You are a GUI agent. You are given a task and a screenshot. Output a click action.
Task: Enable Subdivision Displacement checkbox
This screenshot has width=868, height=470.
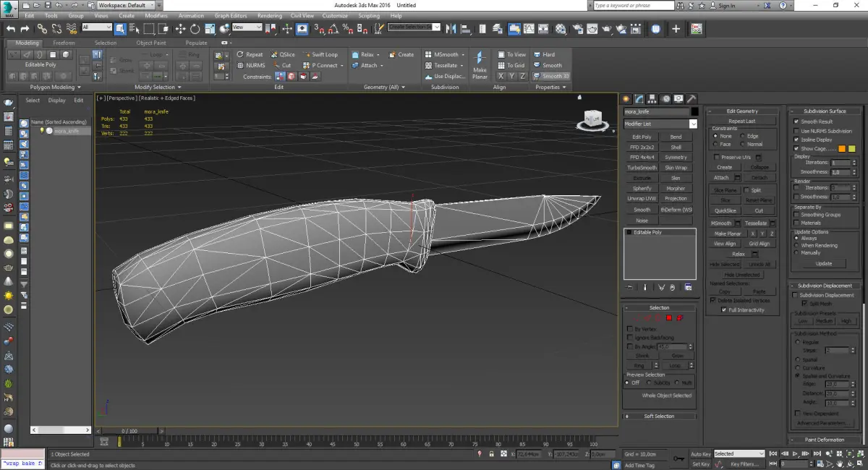click(x=796, y=295)
